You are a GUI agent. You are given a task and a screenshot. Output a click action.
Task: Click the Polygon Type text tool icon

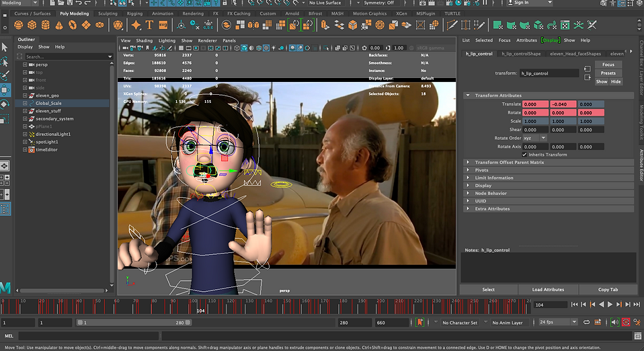coord(149,25)
